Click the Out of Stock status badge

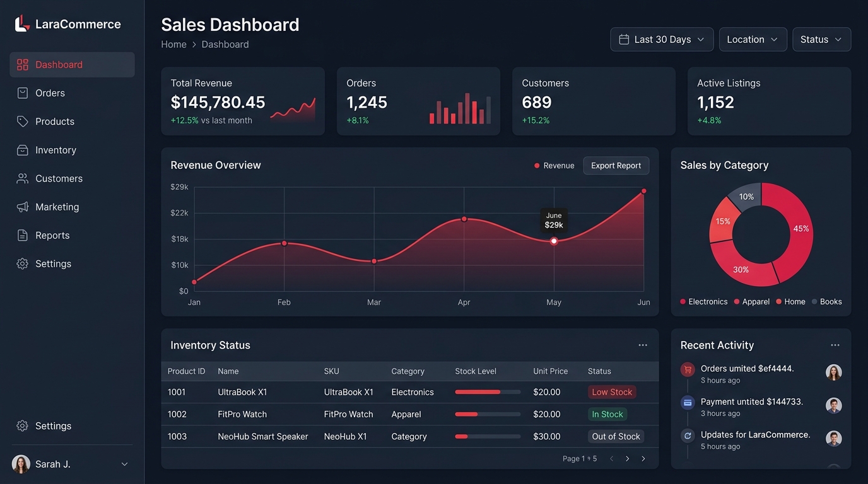616,436
